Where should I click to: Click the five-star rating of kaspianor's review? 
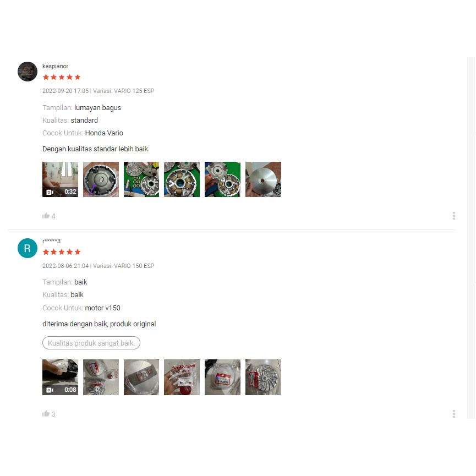pos(62,77)
